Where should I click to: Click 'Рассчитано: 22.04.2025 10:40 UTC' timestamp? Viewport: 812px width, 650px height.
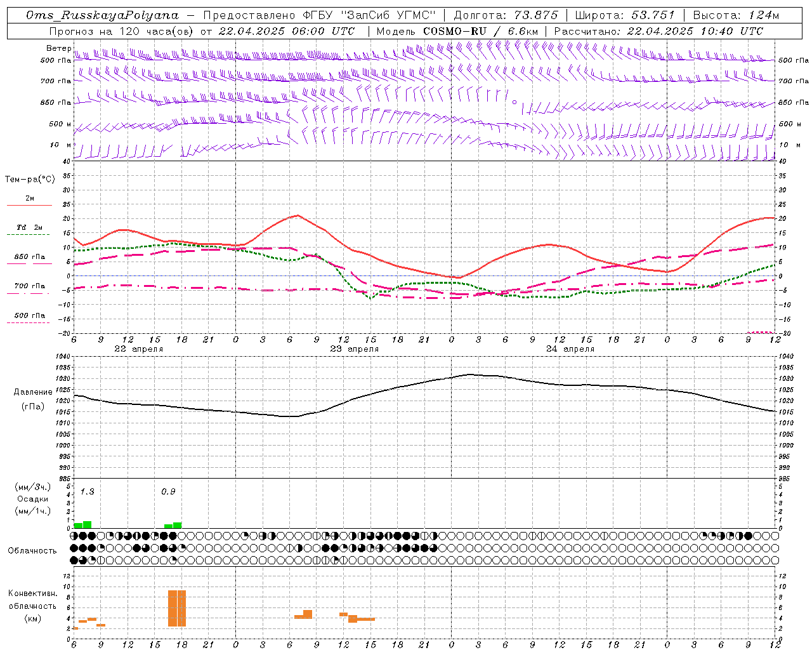[658, 31]
